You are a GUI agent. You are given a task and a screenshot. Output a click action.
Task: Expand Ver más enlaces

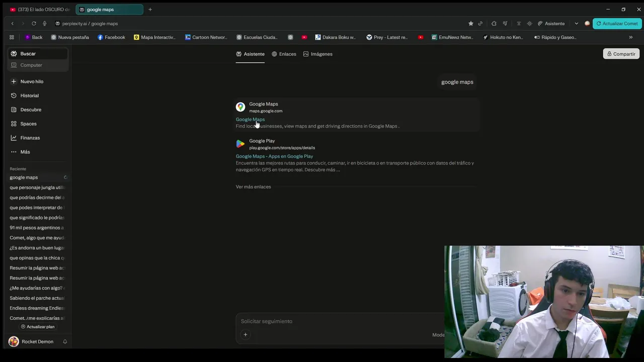[x=253, y=187]
